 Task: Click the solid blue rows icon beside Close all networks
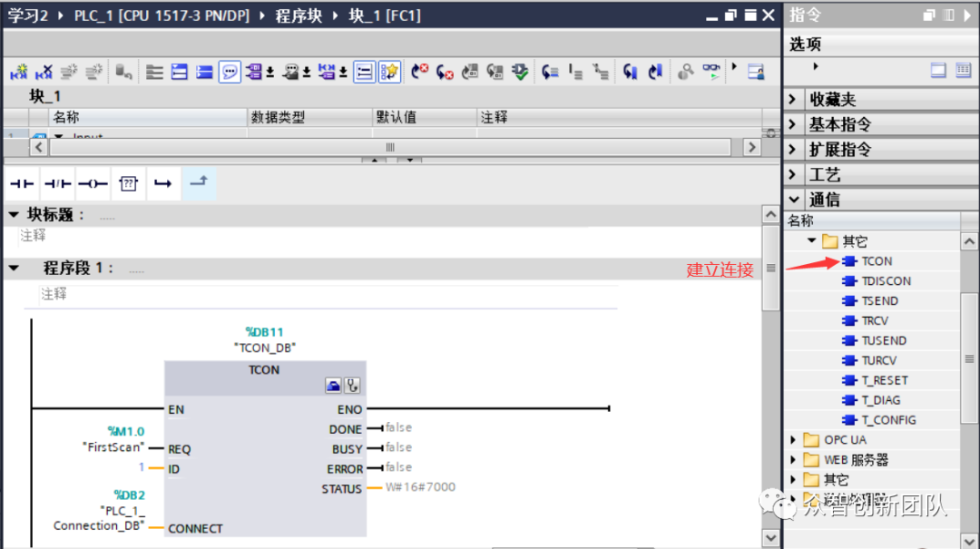click(x=204, y=72)
